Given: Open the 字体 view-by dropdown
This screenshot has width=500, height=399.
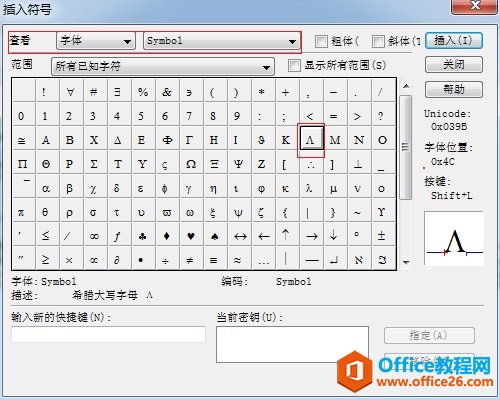Looking at the screenshot, I should point(96,41).
